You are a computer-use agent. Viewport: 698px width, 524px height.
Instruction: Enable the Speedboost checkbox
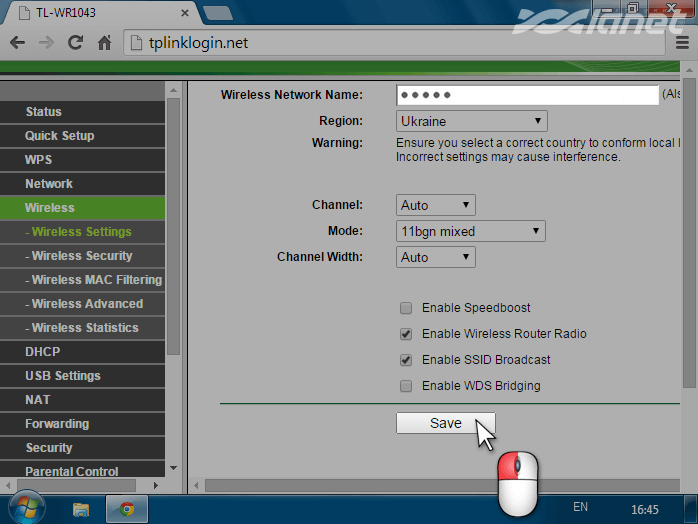[406, 308]
